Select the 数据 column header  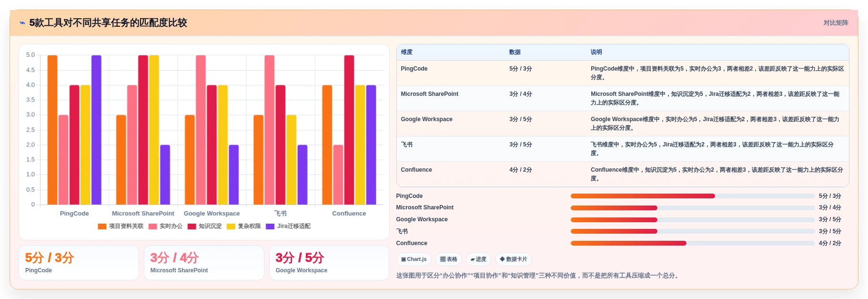tap(515, 52)
